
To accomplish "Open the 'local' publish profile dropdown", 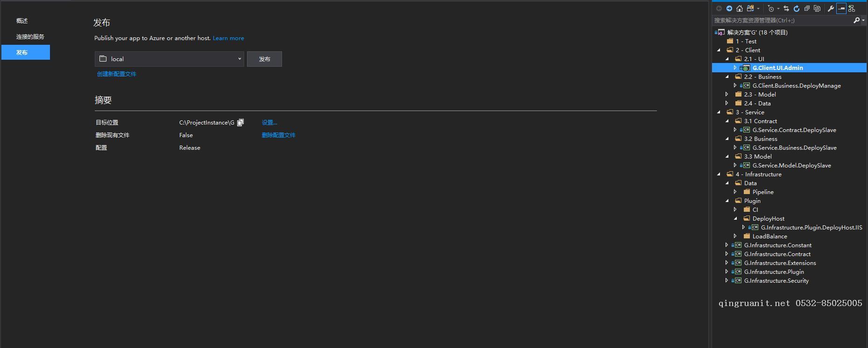I will [x=240, y=59].
